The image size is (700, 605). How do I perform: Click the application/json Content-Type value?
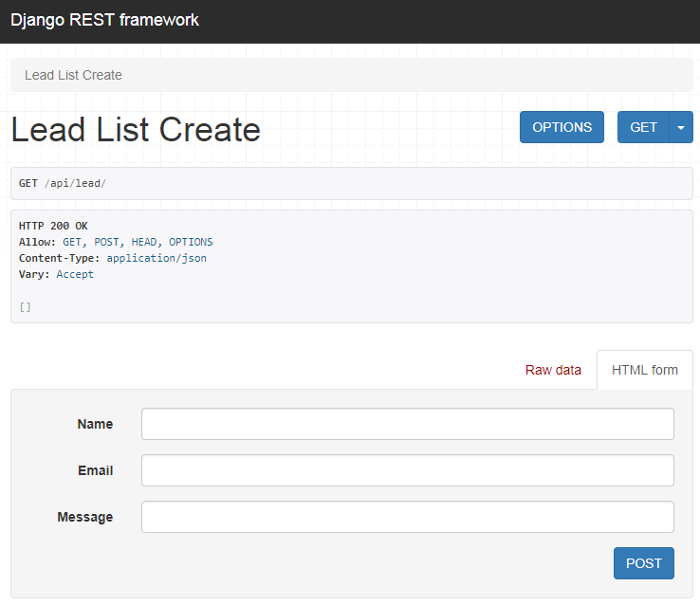157,258
